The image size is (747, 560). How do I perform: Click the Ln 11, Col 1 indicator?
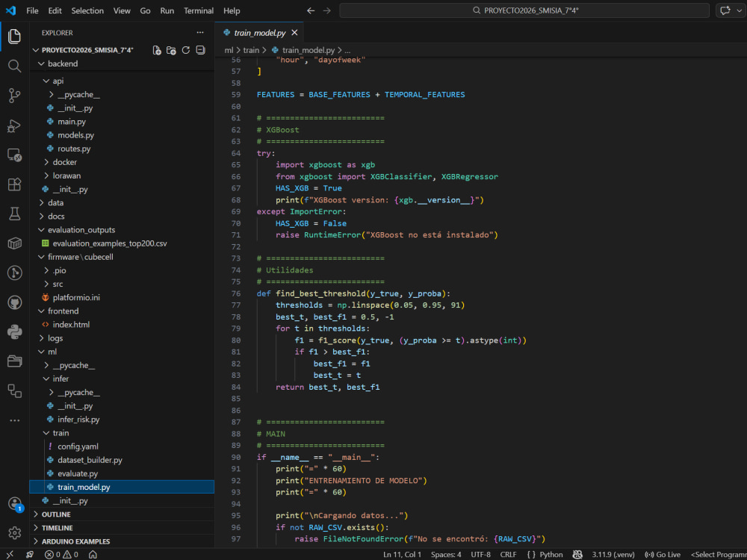tap(402, 554)
